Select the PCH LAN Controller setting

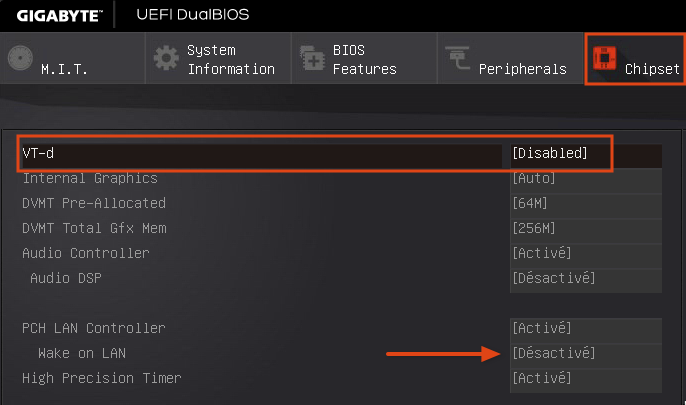tap(94, 328)
